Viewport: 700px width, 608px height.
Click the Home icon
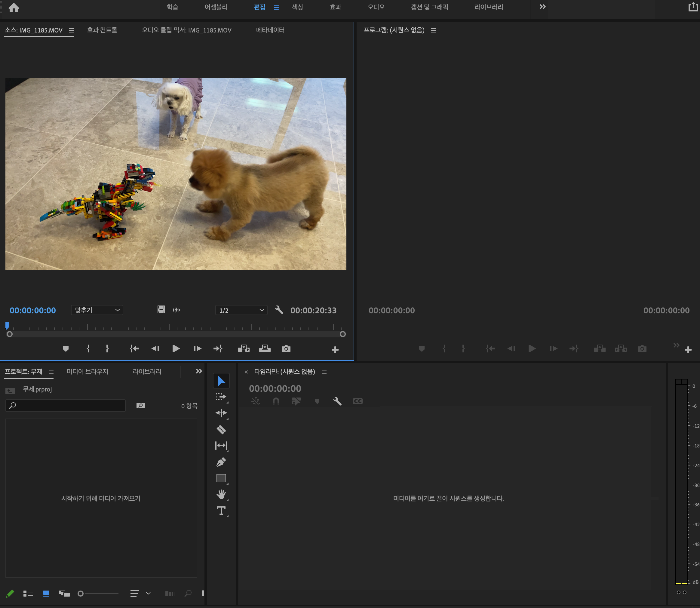(14, 8)
